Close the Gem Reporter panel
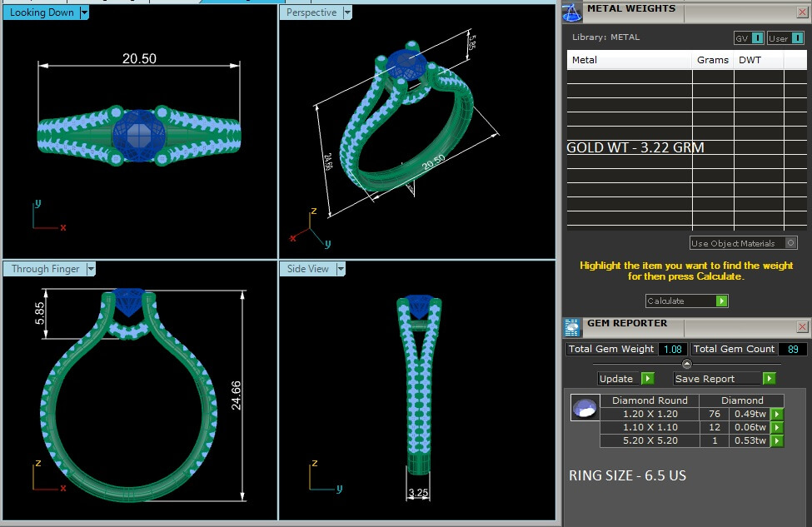The height and width of the screenshot is (527, 812). [802, 327]
